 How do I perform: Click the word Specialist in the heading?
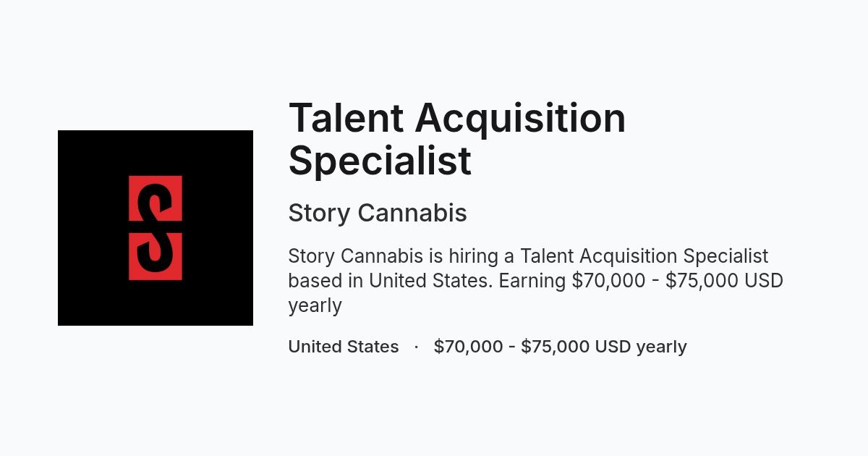[380, 161]
